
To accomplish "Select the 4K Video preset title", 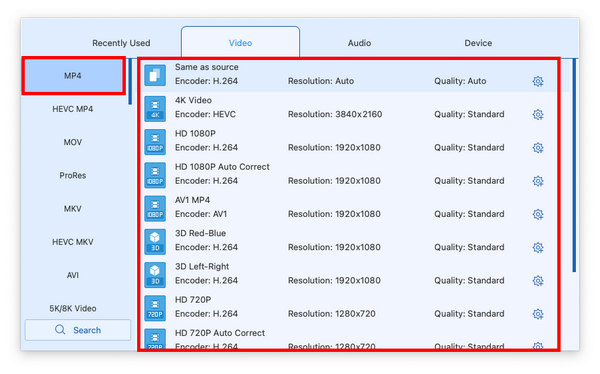I will click(x=193, y=100).
